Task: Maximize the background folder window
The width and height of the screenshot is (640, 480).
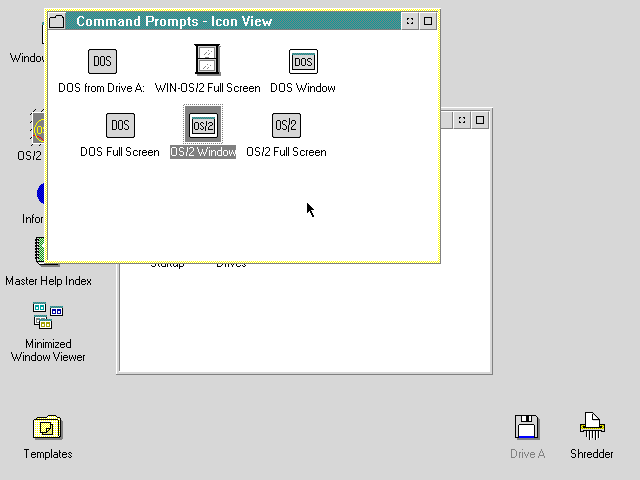Action: pos(480,120)
